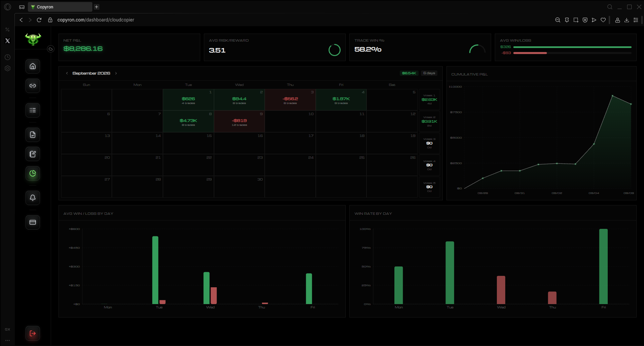Click the peak point on Cumulative P&L chart
The height and width of the screenshot is (346, 644).
[x=612, y=96]
